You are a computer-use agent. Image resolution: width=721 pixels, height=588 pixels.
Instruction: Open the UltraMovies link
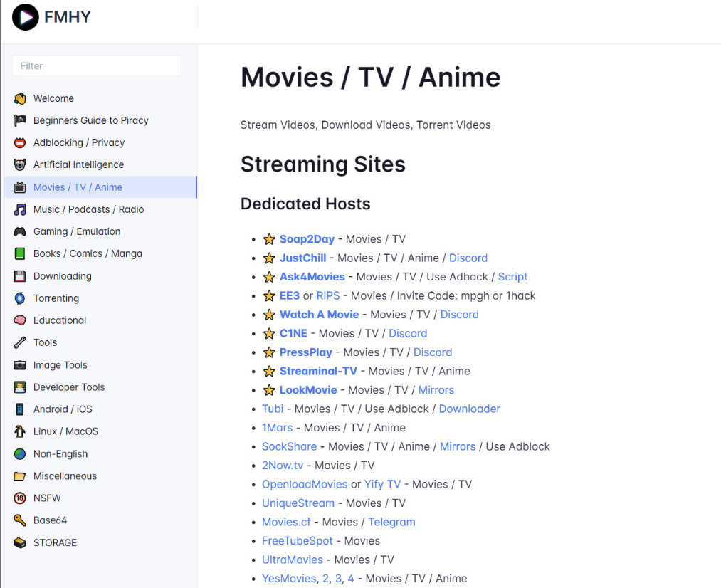(293, 560)
